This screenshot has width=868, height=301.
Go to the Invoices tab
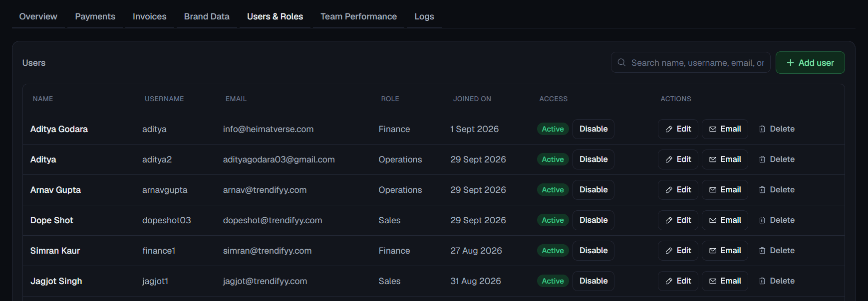click(x=149, y=16)
